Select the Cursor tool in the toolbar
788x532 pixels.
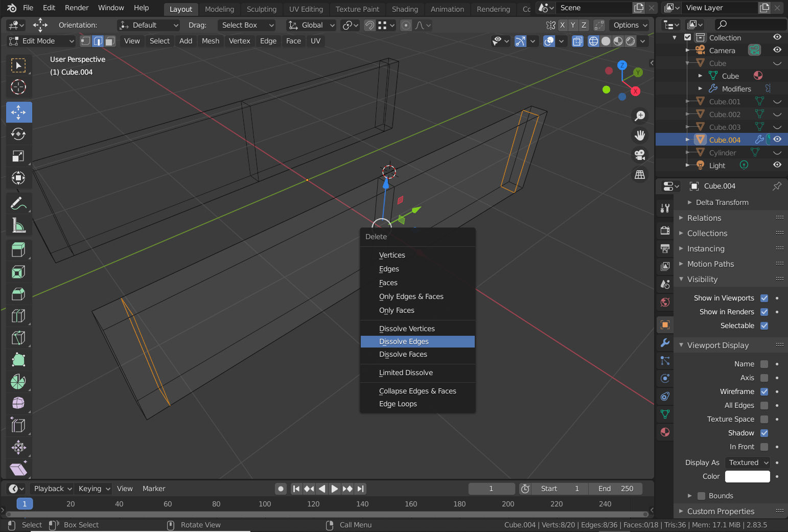coord(18,87)
